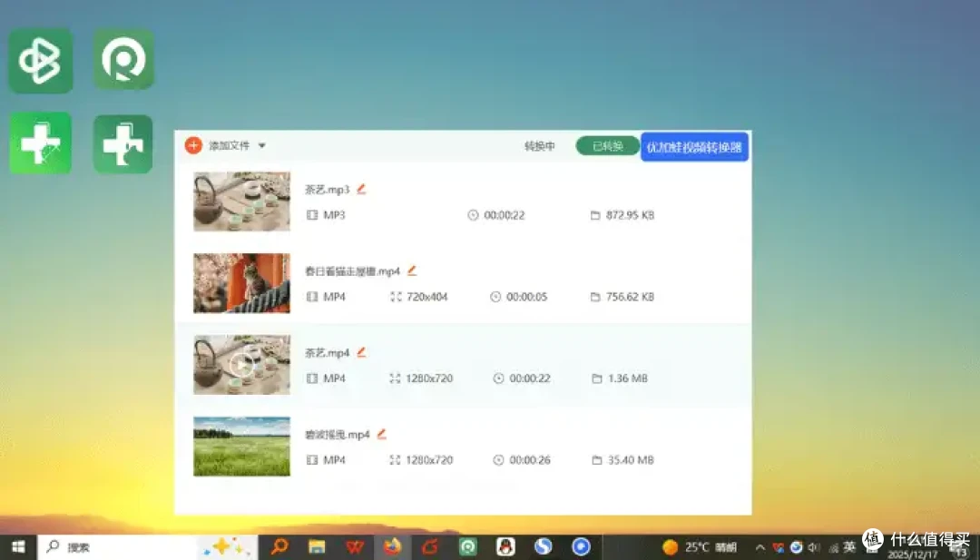Open the green play-logo desktop shortcut
The image size is (980, 560).
[x=41, y=61]
